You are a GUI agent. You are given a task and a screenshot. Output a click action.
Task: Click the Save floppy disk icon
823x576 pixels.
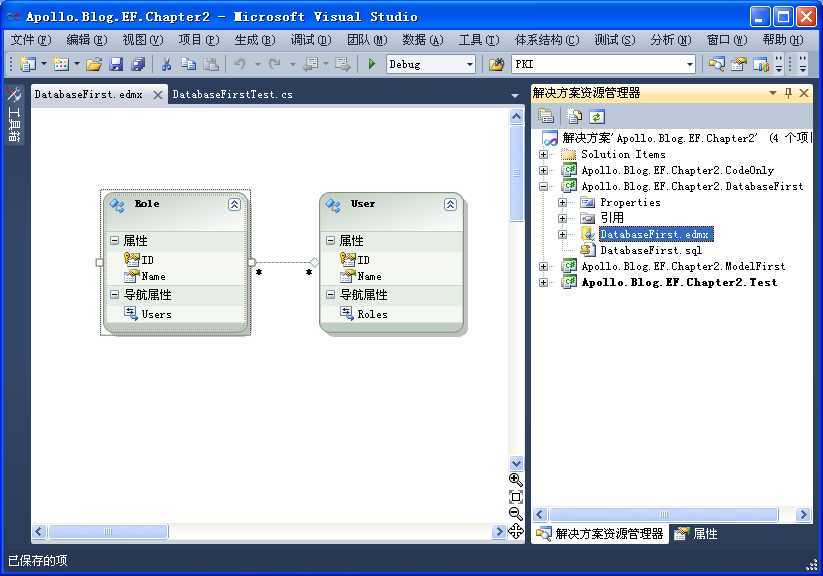(x=116, y=64)
